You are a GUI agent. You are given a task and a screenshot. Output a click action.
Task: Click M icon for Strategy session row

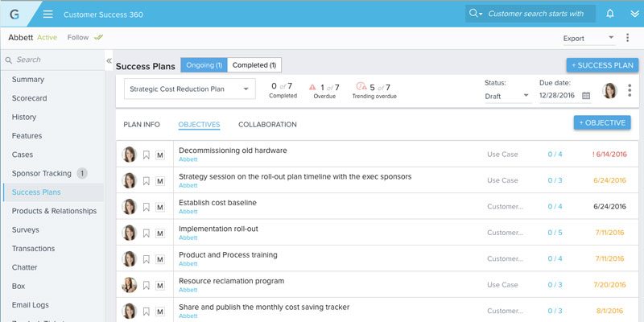160,181
